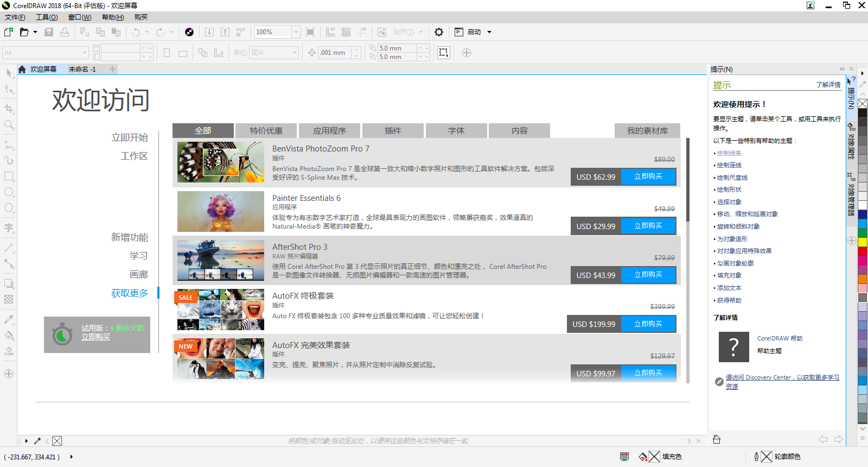The width and height of the screenshot is (868, 467).
Task: Expand the arrow next to cursor coordinates
Action: click(71, 457)
